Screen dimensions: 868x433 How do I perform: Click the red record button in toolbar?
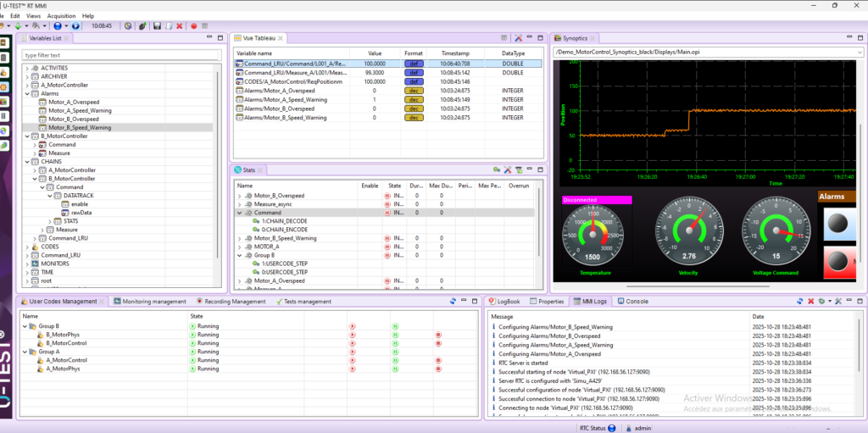click(194, 25)
